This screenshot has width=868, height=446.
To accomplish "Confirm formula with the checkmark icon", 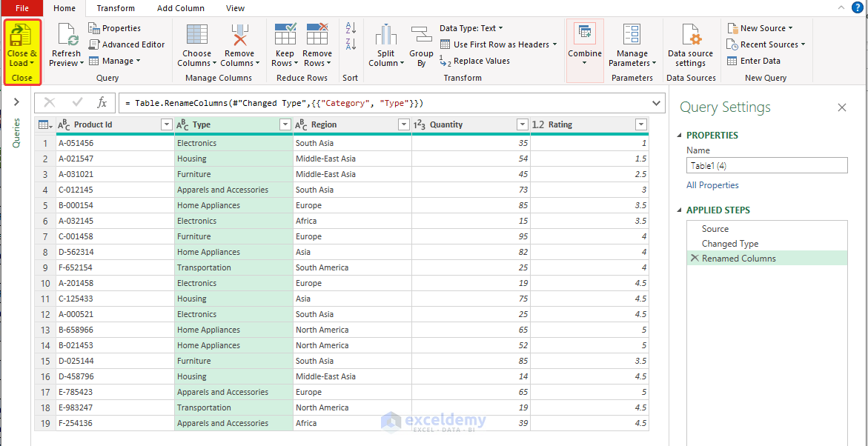I will [x=78, y=102].
